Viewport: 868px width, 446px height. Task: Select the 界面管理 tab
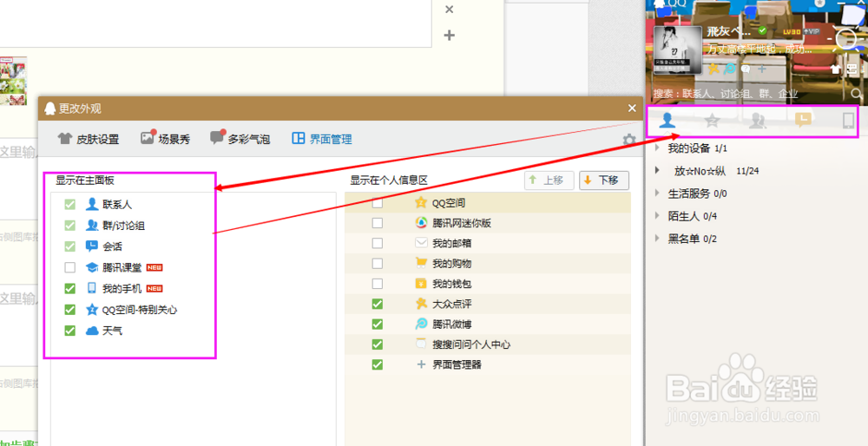click(x=322, y=139)
